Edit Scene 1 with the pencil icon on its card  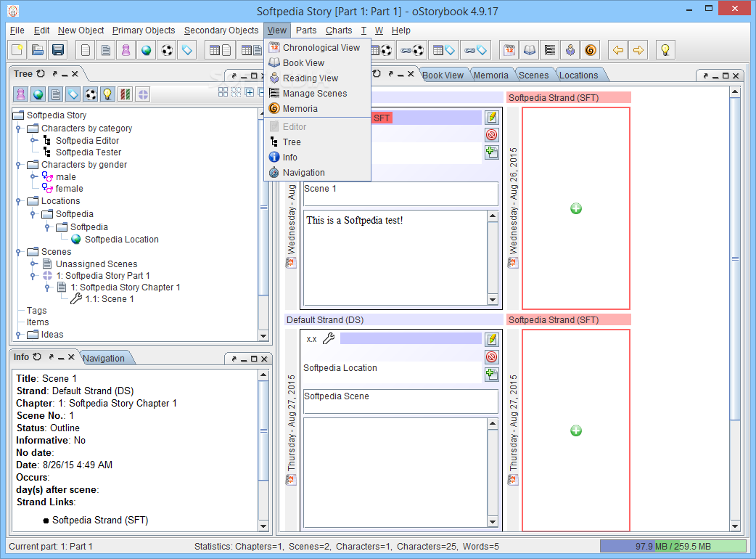[492, 117]
